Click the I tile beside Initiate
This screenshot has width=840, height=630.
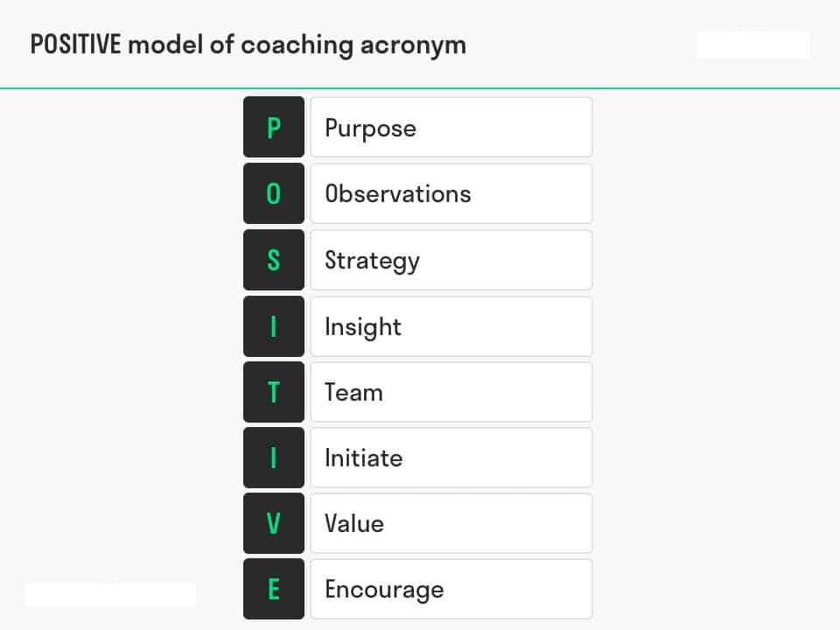(x=274, y=458)
